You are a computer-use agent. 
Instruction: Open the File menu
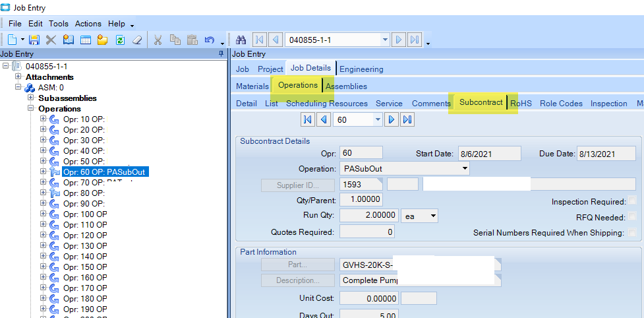[x=15, y=23]
